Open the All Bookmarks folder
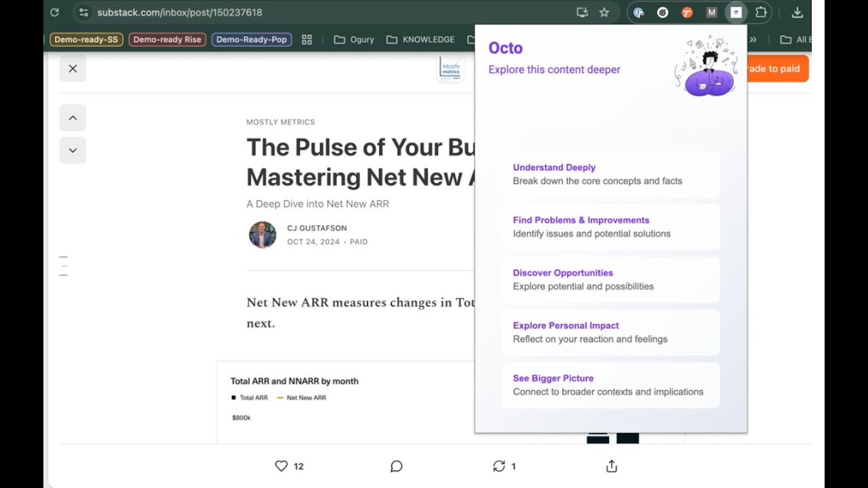Viewport: 868px width, 488px height. pos(795,39)
